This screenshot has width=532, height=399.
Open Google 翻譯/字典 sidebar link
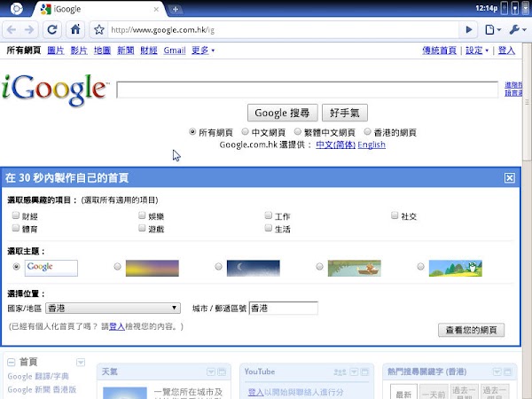tap(38, 376)
